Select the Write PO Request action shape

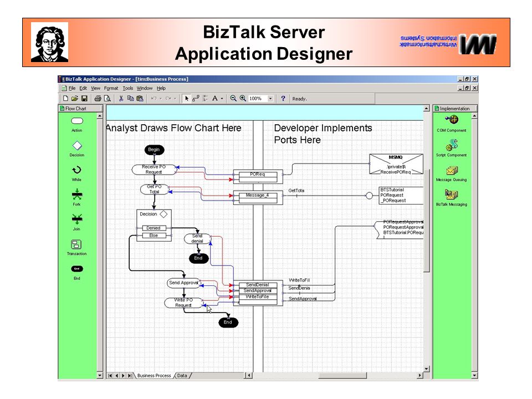pos(183,303)
